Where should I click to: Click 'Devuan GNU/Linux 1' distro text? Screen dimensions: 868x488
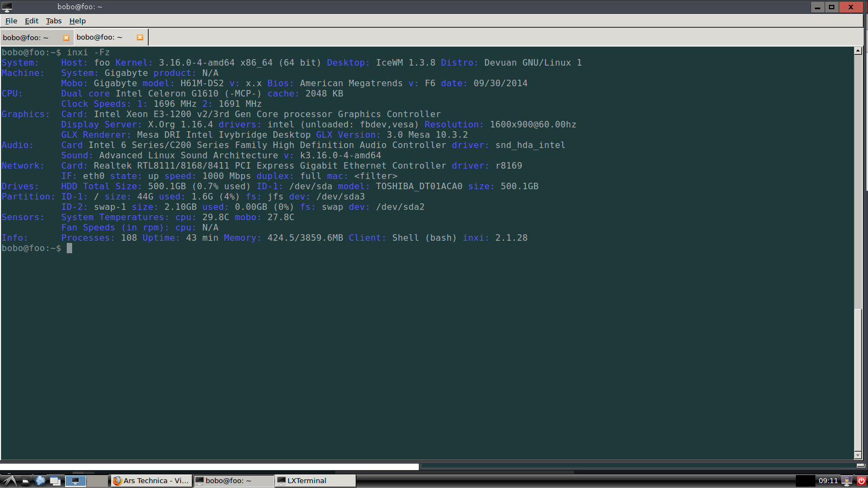[x=533, y=63]
